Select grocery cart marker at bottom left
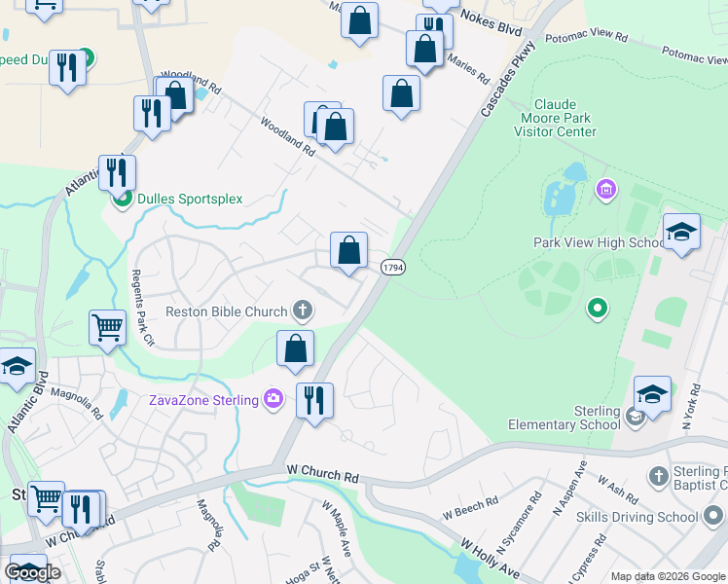This screenshot has height=584, width=728. (x=46, y=500)
